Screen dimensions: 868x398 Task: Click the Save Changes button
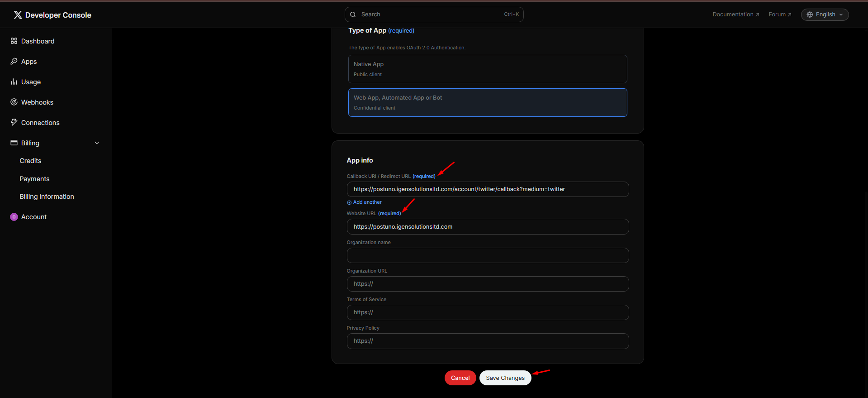click(505, 378)
